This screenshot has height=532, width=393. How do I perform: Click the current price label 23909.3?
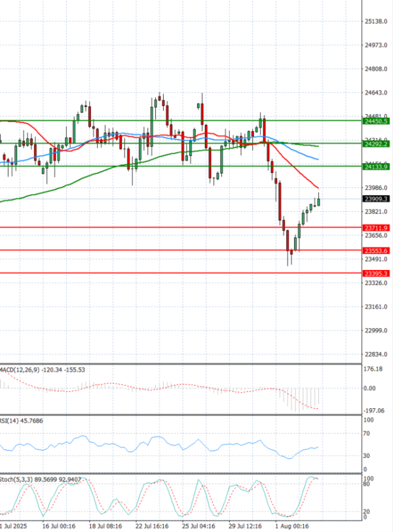coord(376,199)
